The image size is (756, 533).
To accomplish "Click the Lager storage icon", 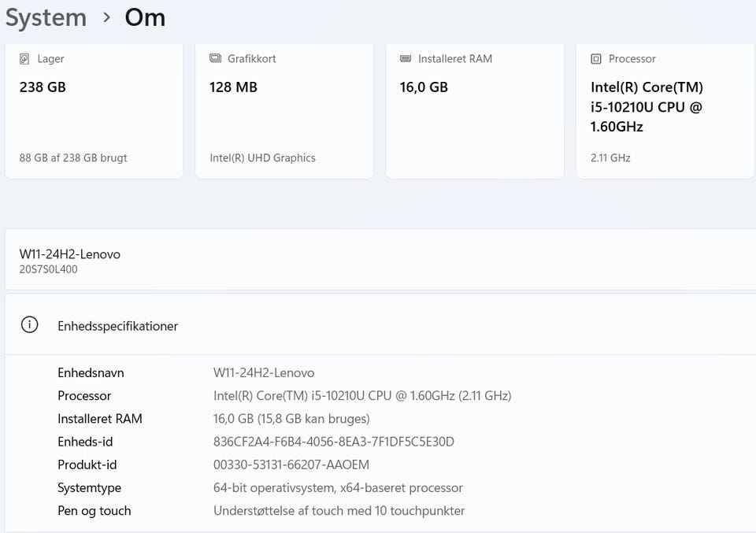I will pos(24,59).
